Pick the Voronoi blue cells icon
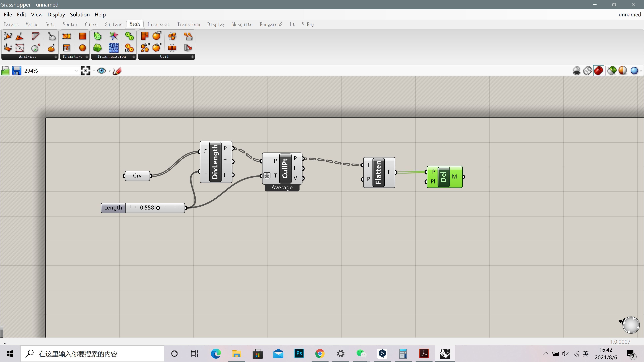This screenshot has width=644, height=362. (114, 48)
